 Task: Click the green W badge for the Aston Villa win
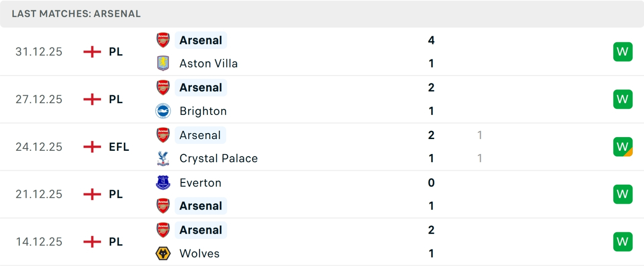pyautogui.click(x=623, y=52)
